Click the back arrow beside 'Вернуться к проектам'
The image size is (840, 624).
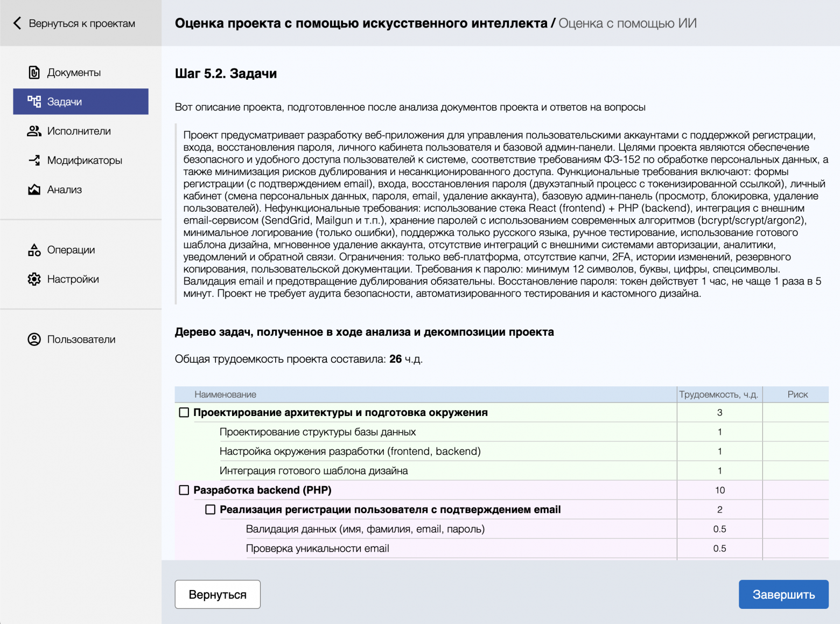coord(17,23)
